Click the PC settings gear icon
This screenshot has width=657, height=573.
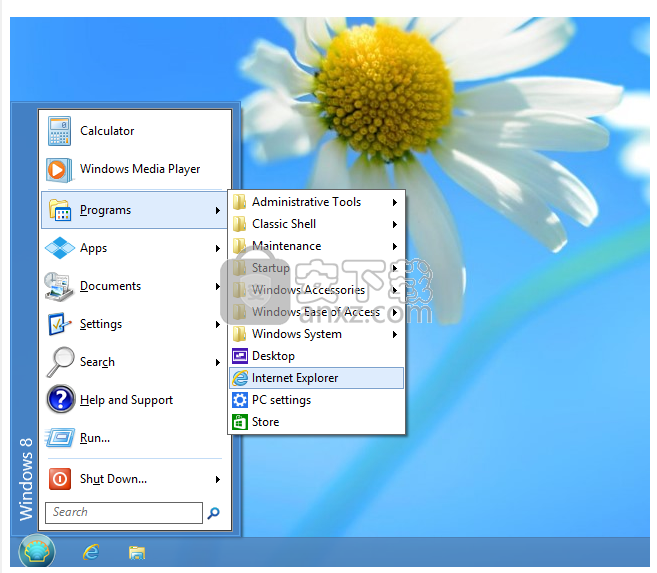tap(240, 400)
